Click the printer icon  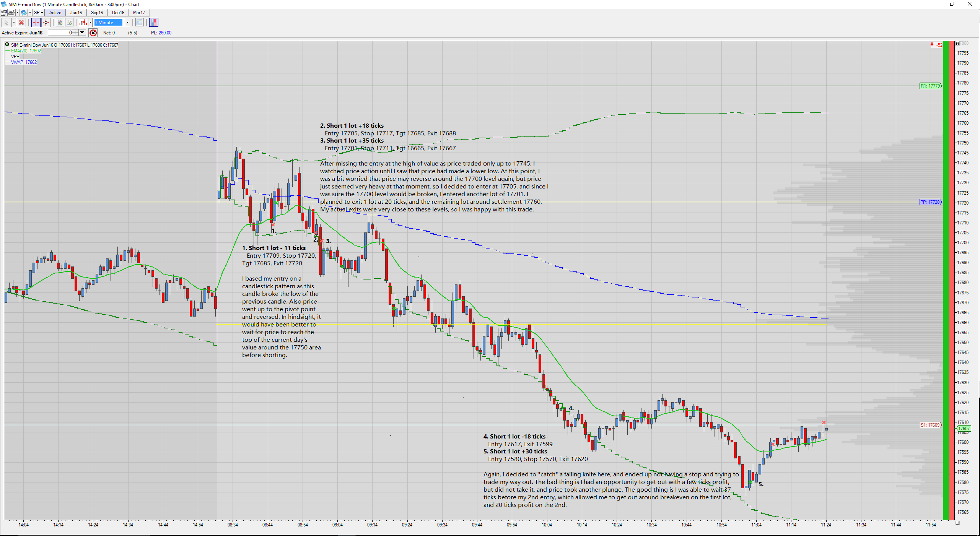[x=11, y=13]
